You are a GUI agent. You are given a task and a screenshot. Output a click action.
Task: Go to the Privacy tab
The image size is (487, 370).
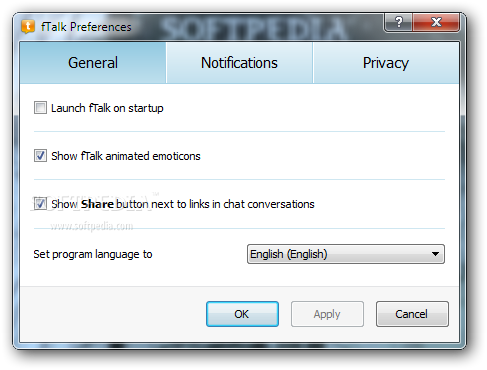pos(386,63)
